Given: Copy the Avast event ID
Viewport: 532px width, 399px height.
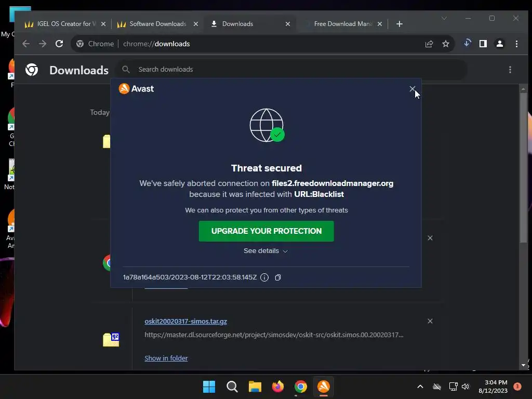Looking at the screenshot, I should coord(278,277).
